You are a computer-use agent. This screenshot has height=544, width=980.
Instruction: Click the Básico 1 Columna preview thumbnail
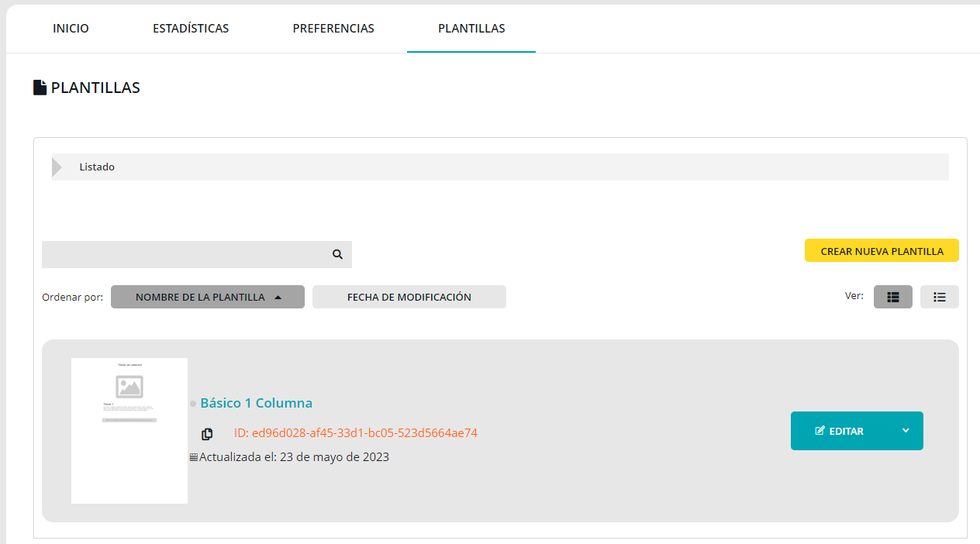coord(129,430)
